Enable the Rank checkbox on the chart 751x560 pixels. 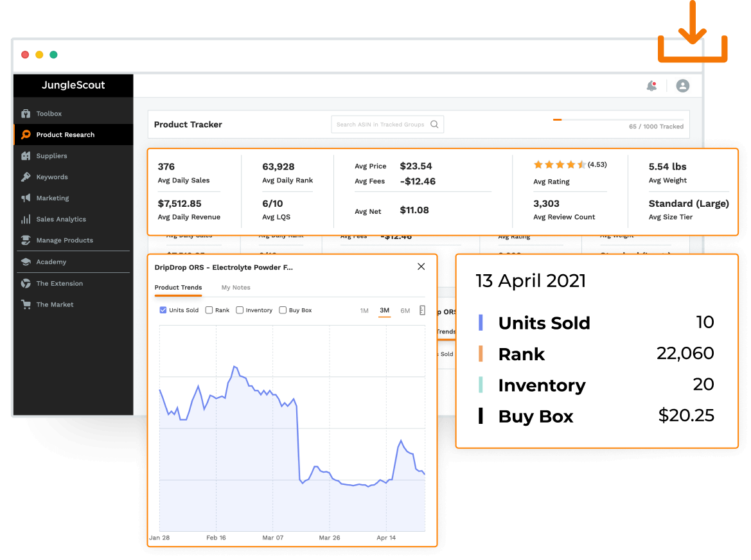click(209, 310)
